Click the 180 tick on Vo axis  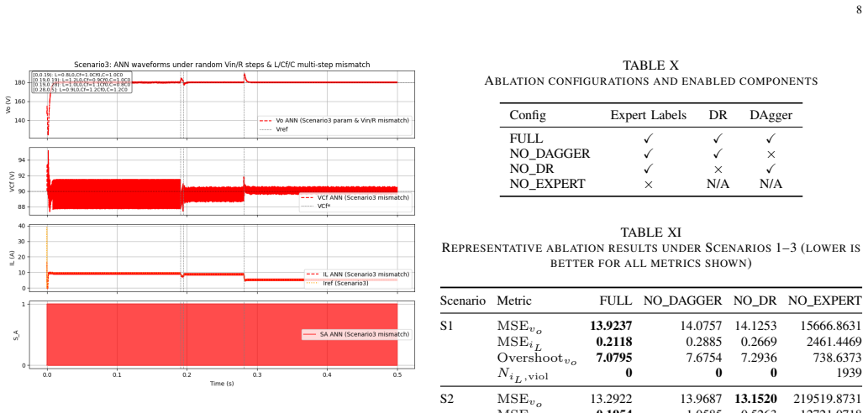[19, 82]
